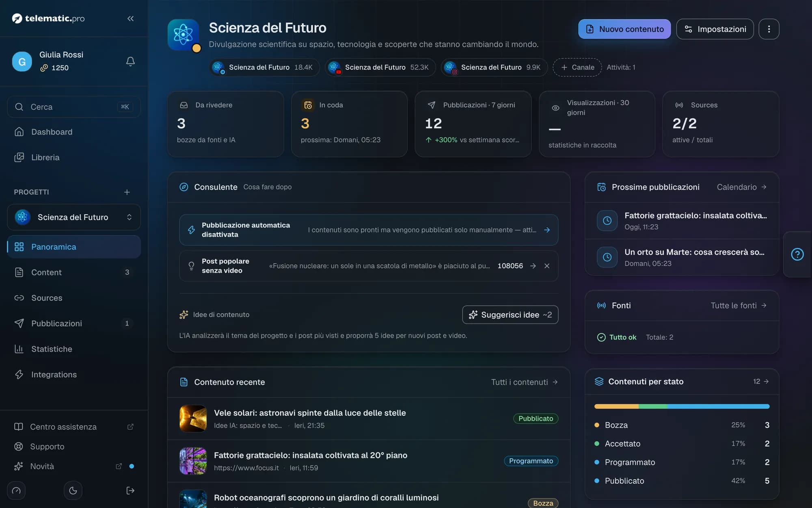Viewport: 812px width, 508px height.
Task: Dismiss the Post popolare senza video suggestion
Action: tap(547, 266)
